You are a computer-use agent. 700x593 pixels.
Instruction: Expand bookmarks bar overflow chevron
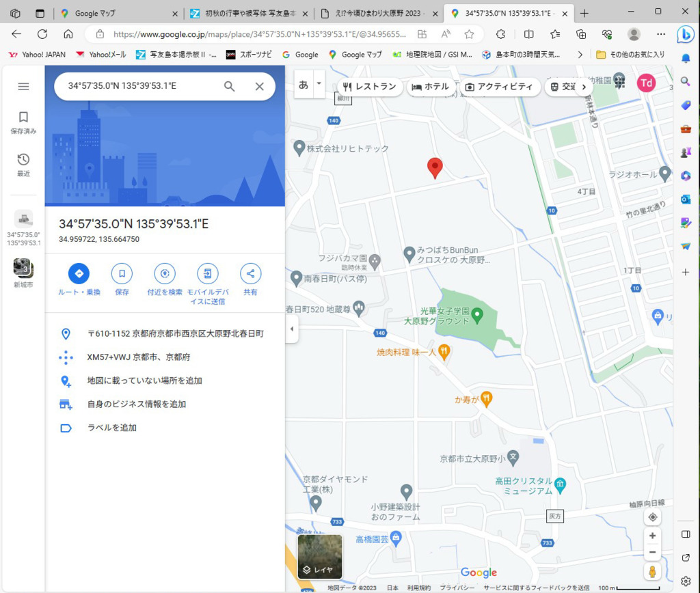(580, 55)
